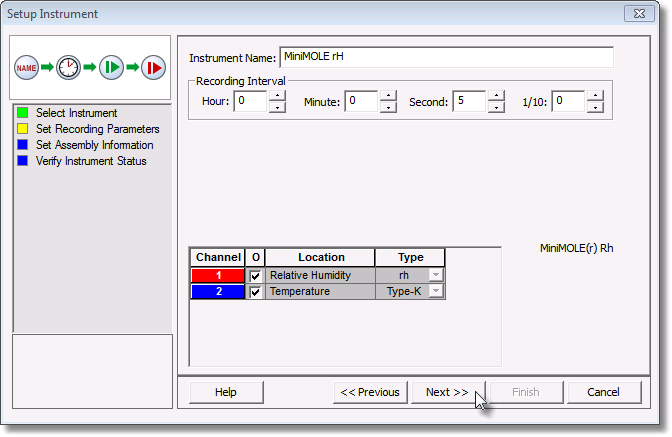Advance with the Next >> button
This screenshot has width=672, height=437.
click(x=448, y=392)
